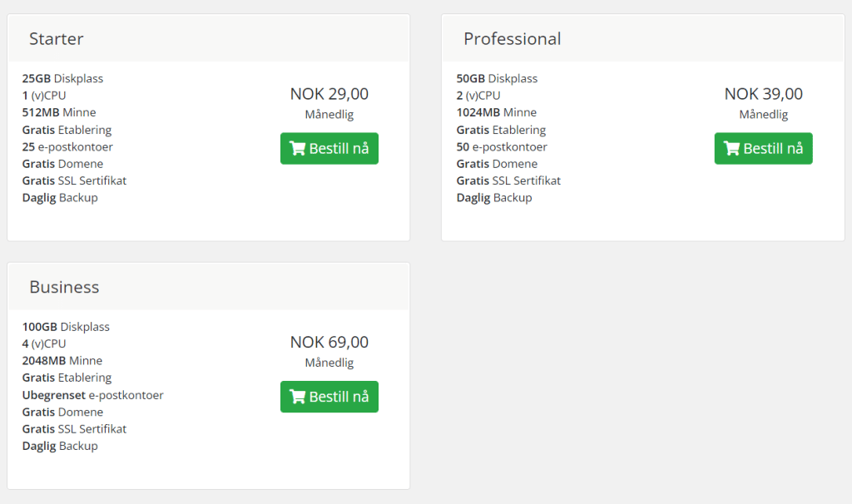Click Ubegrenset e-postkontoer in Business plan

[92, 396]
